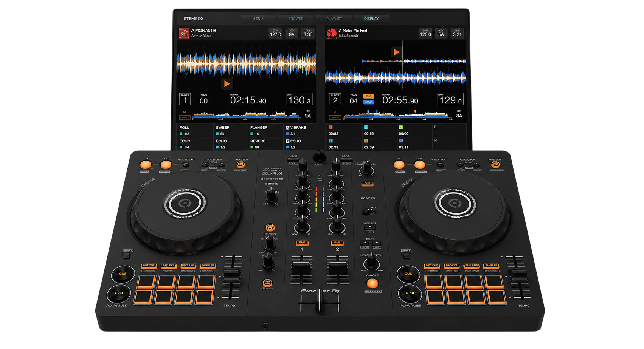Tap deck 1 MASTER beat sync button

point(240,165)
